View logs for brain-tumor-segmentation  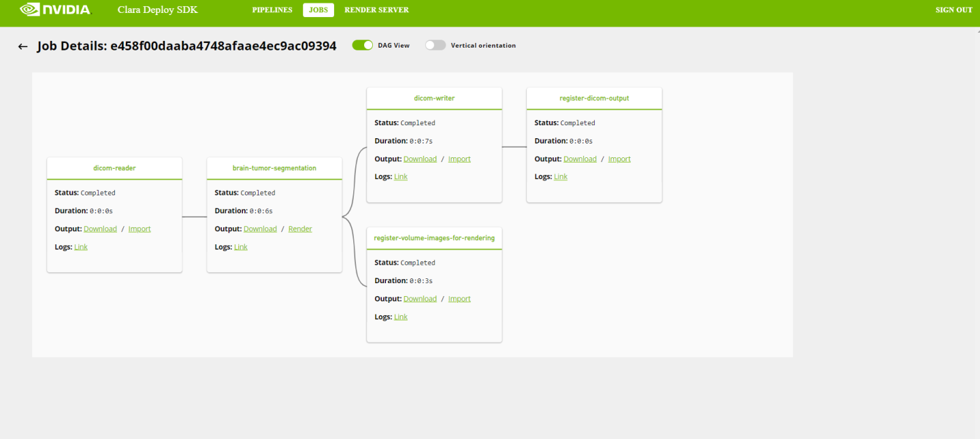[241, 246]
